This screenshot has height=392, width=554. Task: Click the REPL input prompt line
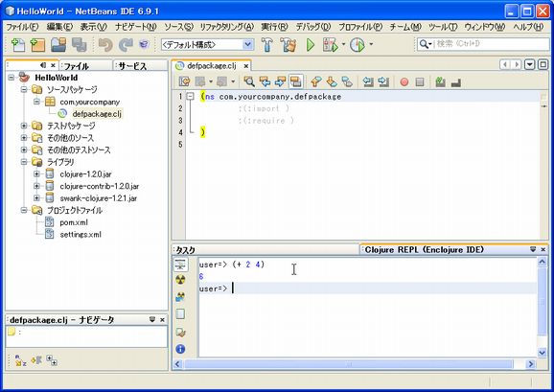[x=367, y=288]
